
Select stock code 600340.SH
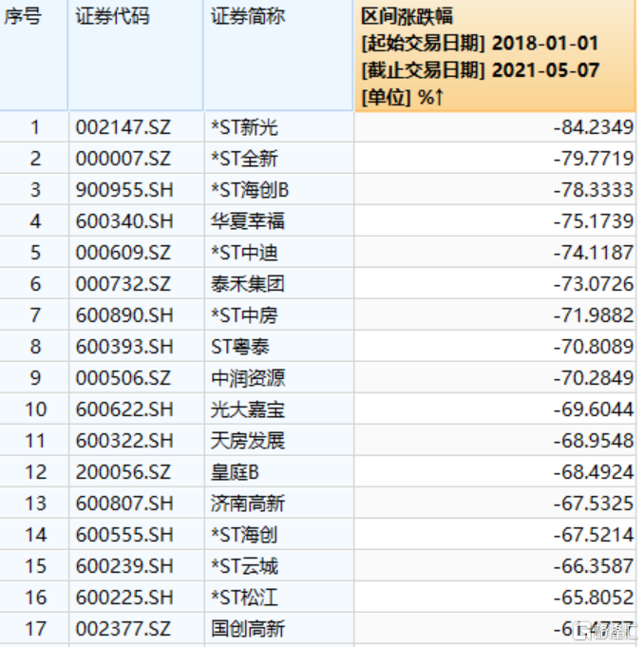tap(124, 221)
